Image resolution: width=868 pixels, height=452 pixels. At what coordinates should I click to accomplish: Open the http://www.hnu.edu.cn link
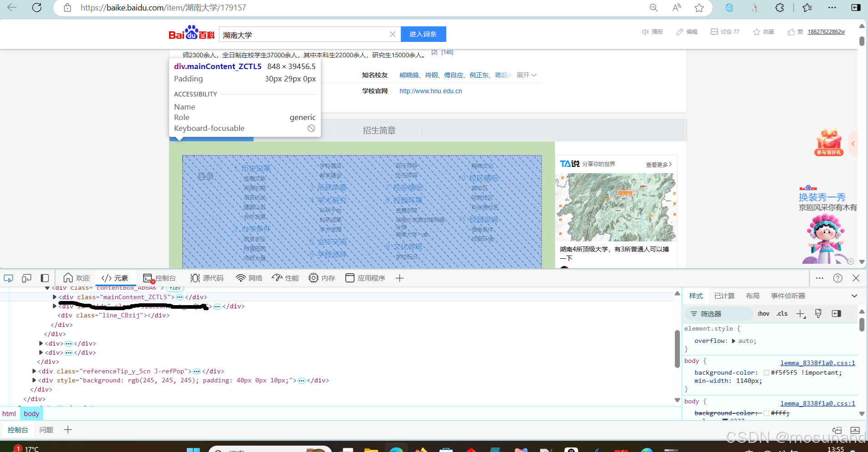pos(430,91)
